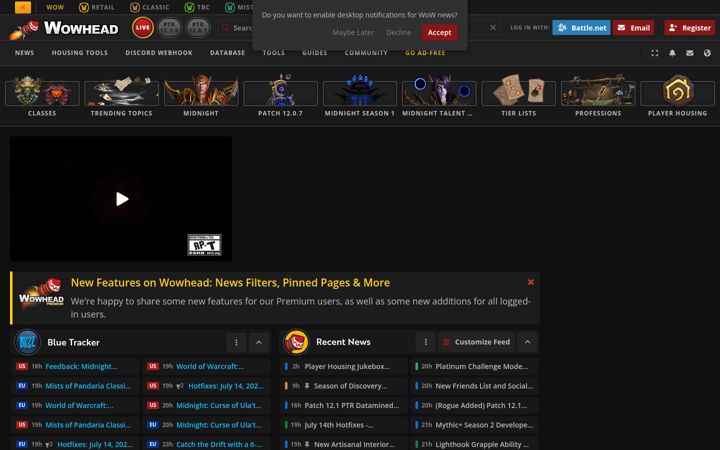Viewport: 720px width, 450px height.
Task: Open the Midnight expansion category icon
Action: coord(201,91)
